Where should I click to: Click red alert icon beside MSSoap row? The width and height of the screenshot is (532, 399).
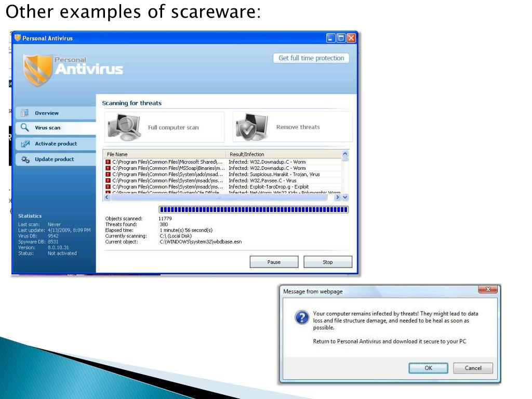click(108, 168)
